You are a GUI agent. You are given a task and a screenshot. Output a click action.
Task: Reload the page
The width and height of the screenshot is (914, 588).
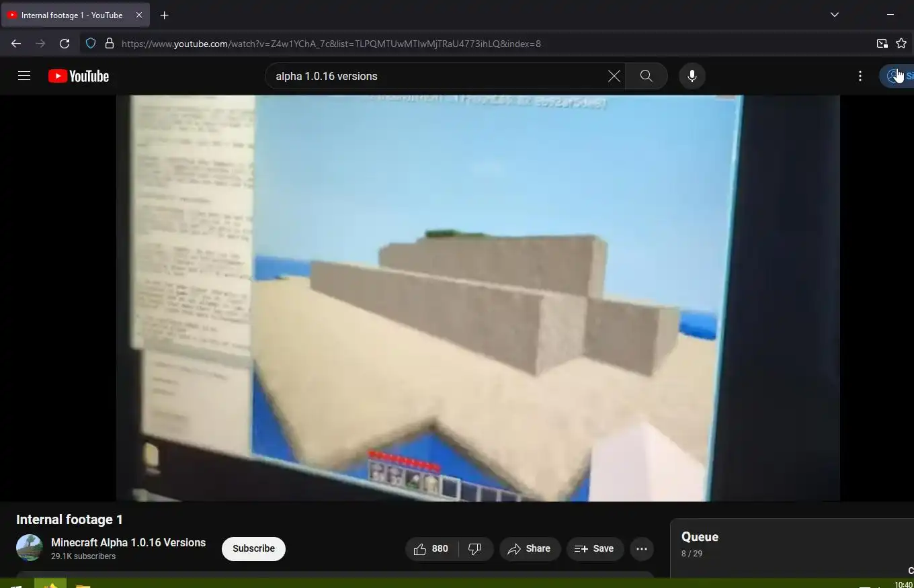click(65, 44)
